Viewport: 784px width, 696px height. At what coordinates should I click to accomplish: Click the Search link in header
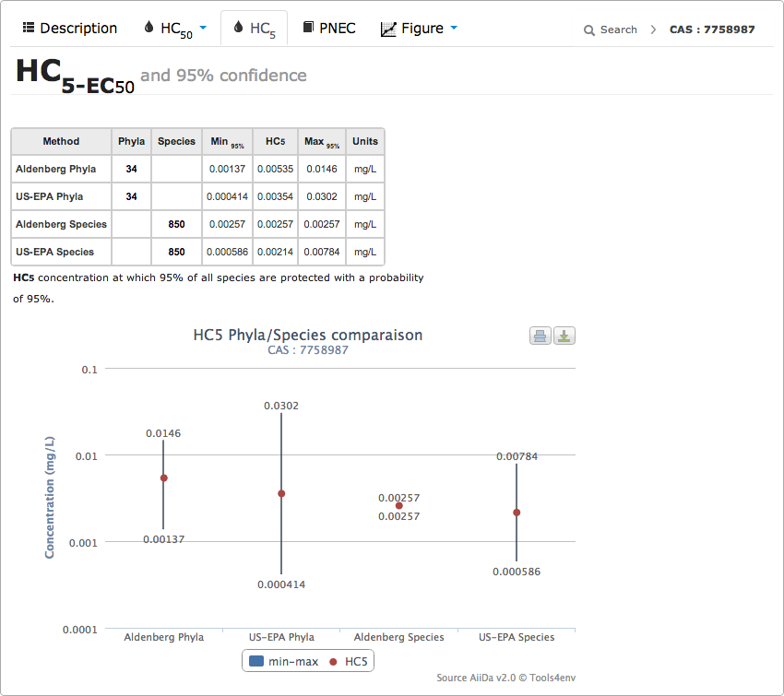click(x=618, y=29)
